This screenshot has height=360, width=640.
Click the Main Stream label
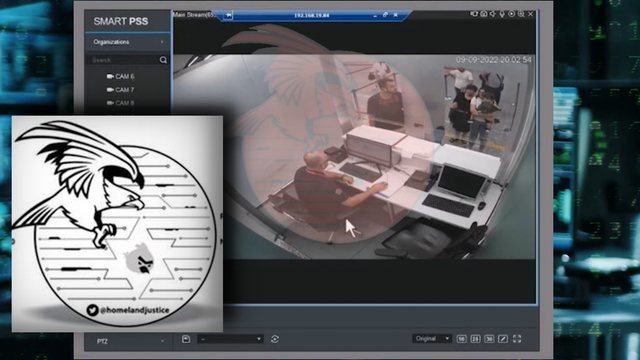click(193, 15)
